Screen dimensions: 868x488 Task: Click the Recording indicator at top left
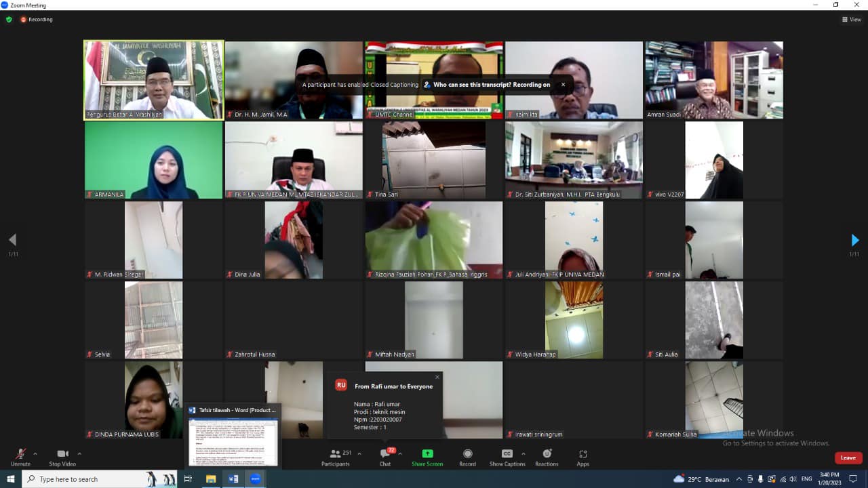click(x=37, y=20)
